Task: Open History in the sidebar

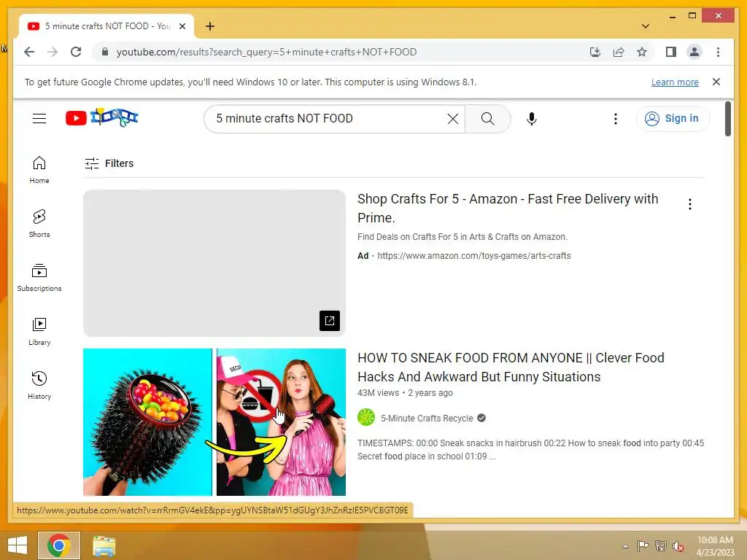Action: pyautogui.click(x=39, y=385)
